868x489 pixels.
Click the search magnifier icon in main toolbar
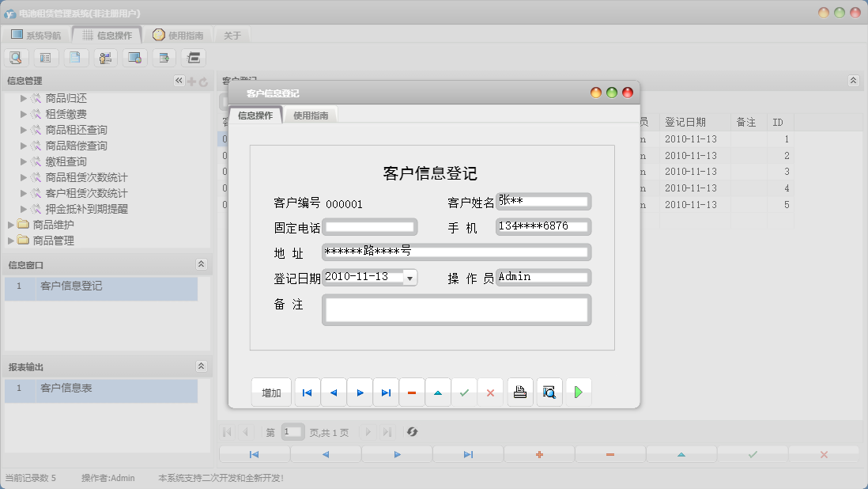click(17, 57)
